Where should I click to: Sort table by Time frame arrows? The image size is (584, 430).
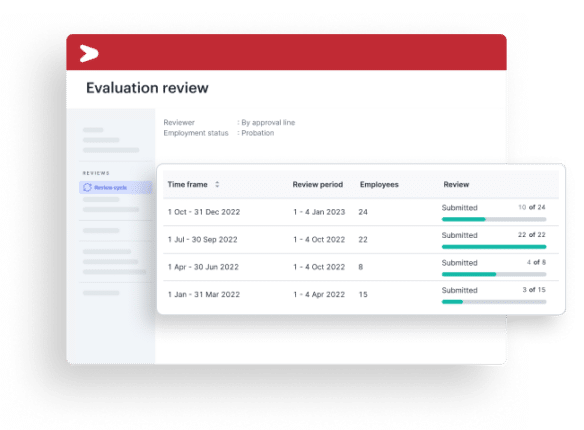click(x=217, y=184)
